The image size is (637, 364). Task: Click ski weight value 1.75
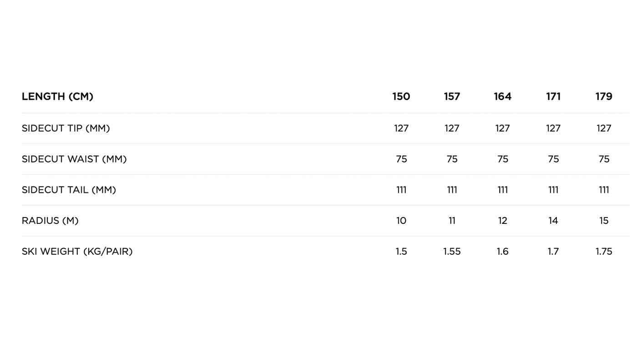pyautogui.click(x=604, y=251)
